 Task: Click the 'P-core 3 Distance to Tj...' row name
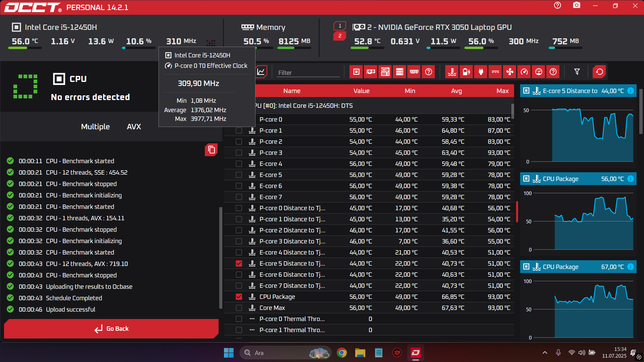click(292, 241)
